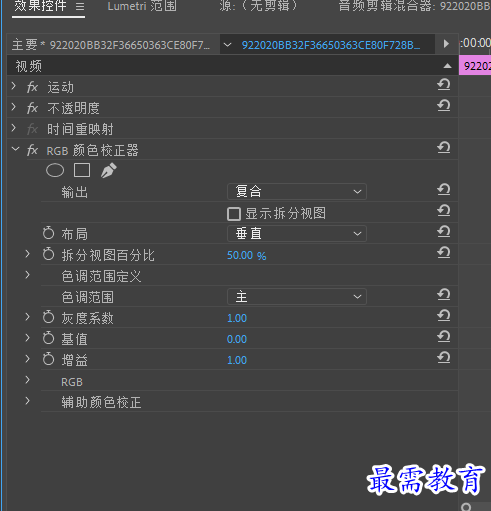Viewport: 491px width, 511px height.
Task: Expand the 拆分视图百分比 parameter
Action: click(28, 254)
